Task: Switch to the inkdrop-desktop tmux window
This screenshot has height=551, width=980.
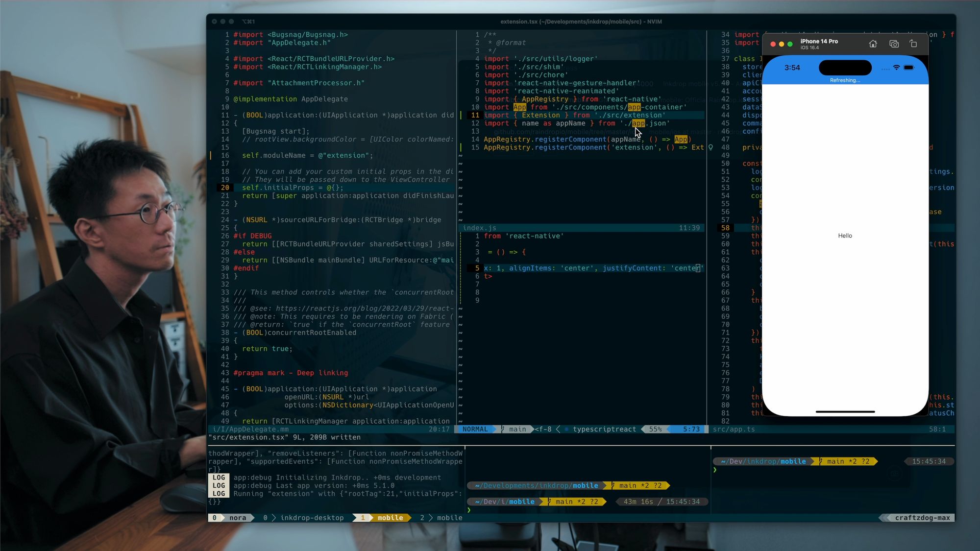Action: pos(313,518)
